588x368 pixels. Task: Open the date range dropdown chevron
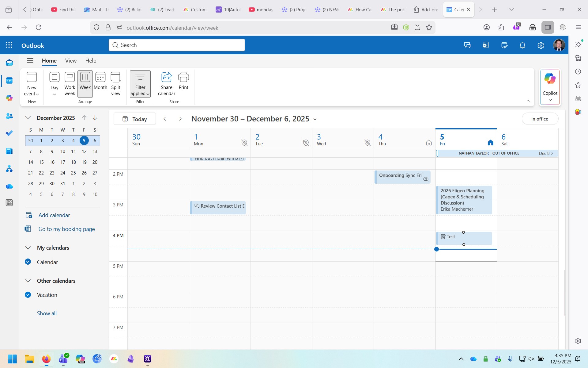[x=315, y=119]
